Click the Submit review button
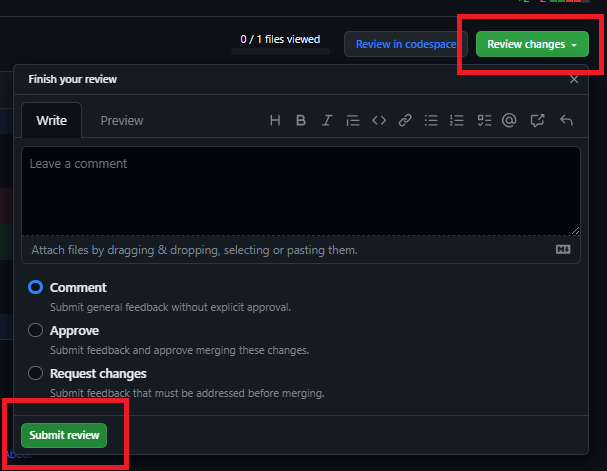 point(64,435)
